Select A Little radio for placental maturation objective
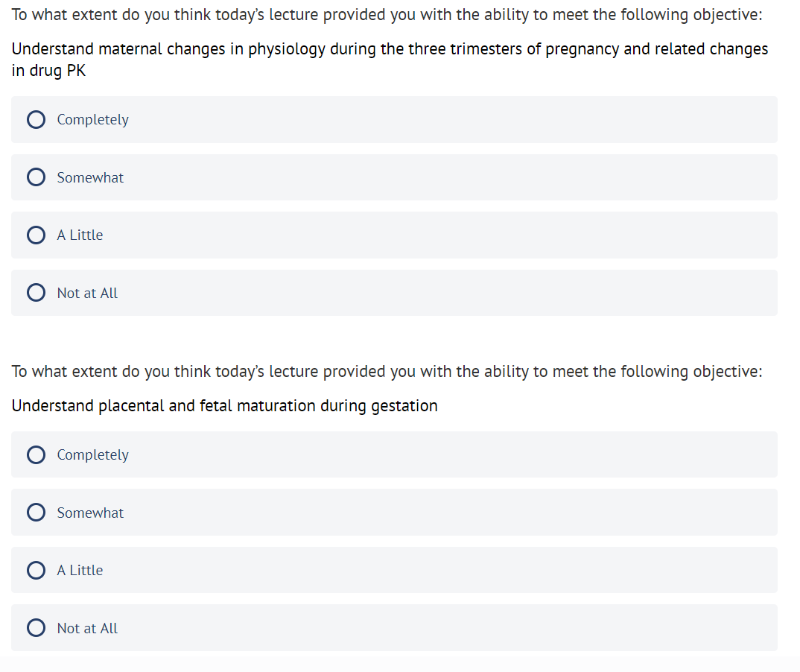Image resolution: width=800 pixels, height=672 pixels. tap(36, 570)
